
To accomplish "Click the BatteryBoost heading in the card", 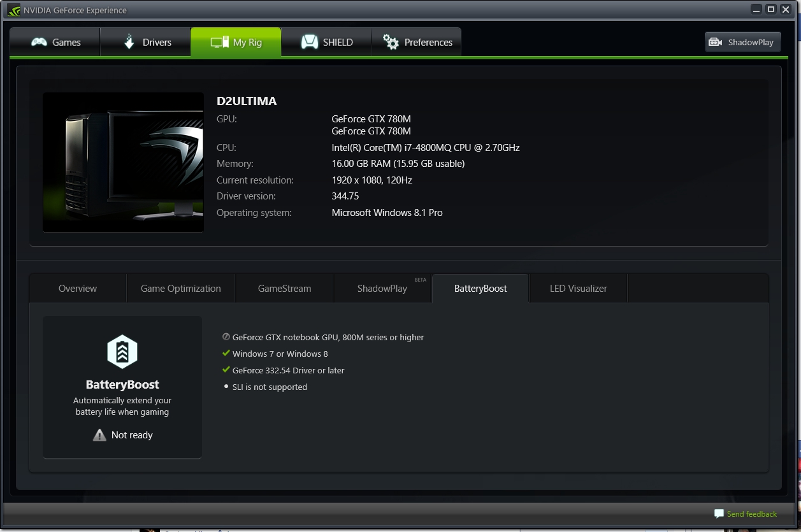I will 122,385.
